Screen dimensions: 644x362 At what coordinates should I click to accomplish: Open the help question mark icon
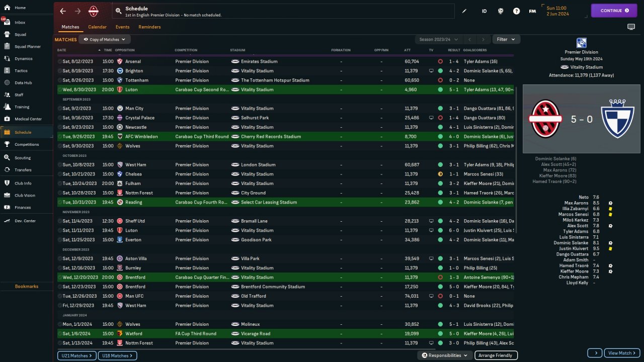click(x=516, y=11)
